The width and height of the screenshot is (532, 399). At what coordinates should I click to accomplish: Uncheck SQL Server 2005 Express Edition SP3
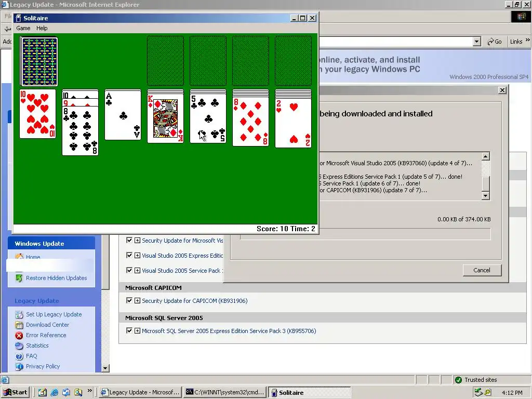(129, 330)
